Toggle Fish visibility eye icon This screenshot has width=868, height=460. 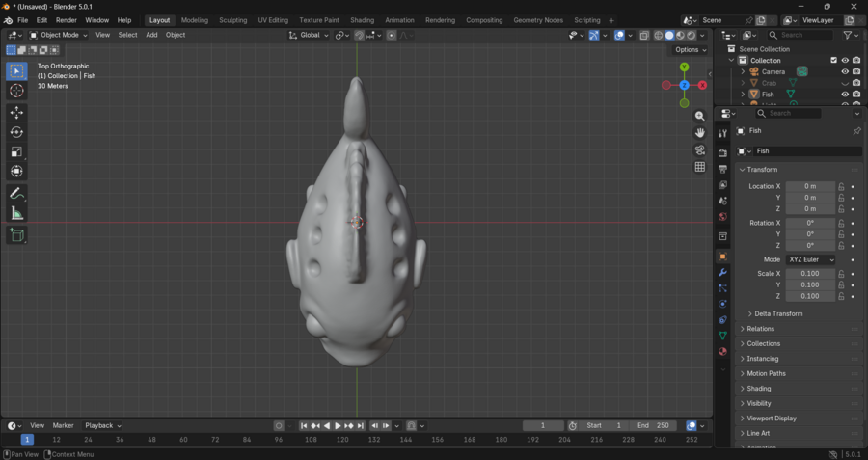[x=845, y=95]
